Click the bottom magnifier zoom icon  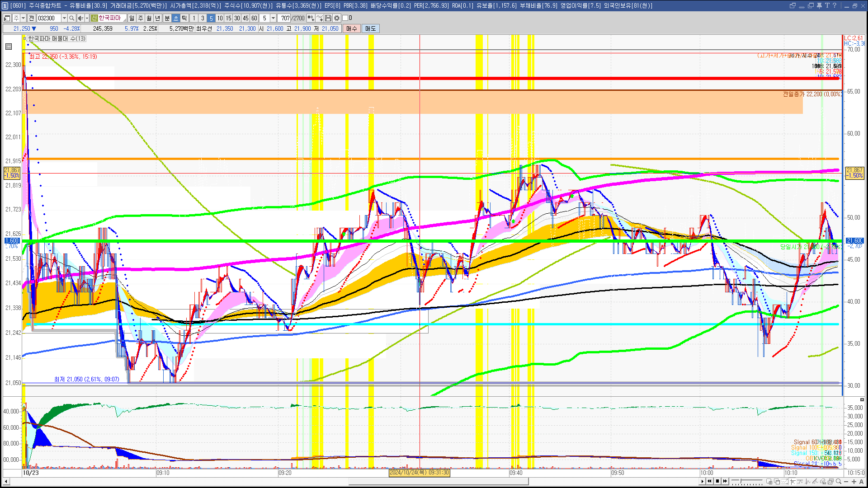coord(839,481)
